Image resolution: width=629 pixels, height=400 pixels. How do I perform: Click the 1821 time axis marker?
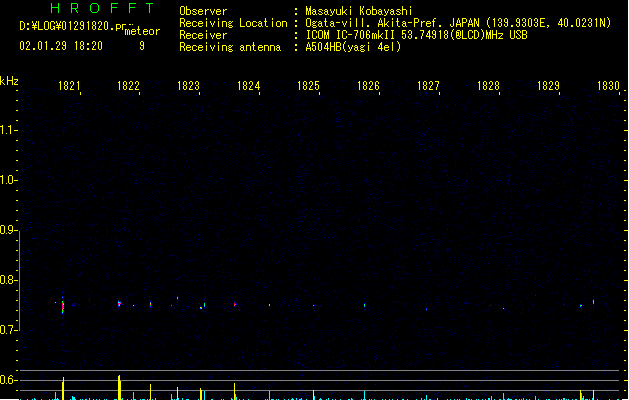pos(69,86)
